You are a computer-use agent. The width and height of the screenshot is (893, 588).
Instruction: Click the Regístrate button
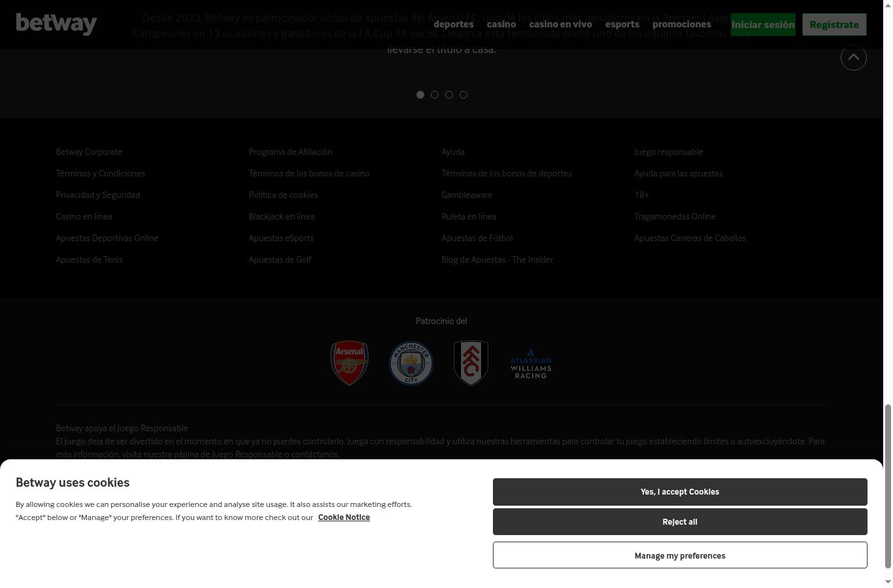click(x=834, y=24)
